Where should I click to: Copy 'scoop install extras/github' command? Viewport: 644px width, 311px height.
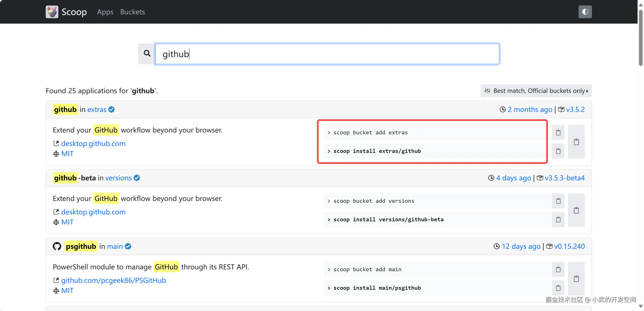point(558,151)
